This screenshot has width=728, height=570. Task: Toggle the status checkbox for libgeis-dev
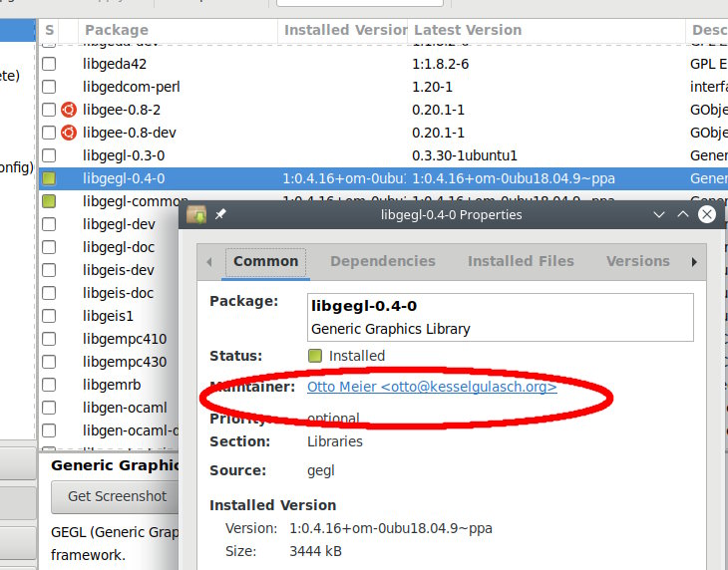pos(49,270)
